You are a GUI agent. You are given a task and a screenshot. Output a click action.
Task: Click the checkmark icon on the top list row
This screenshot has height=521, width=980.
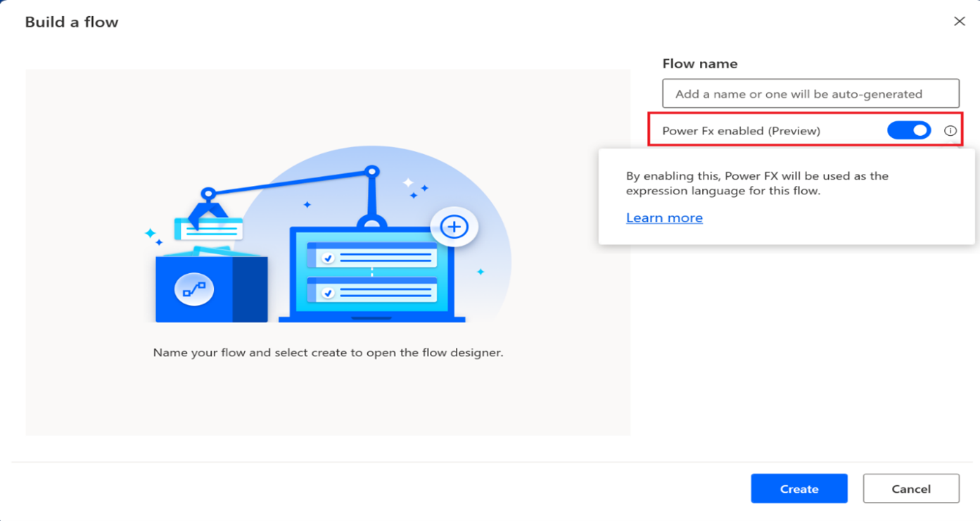(327, 258)
